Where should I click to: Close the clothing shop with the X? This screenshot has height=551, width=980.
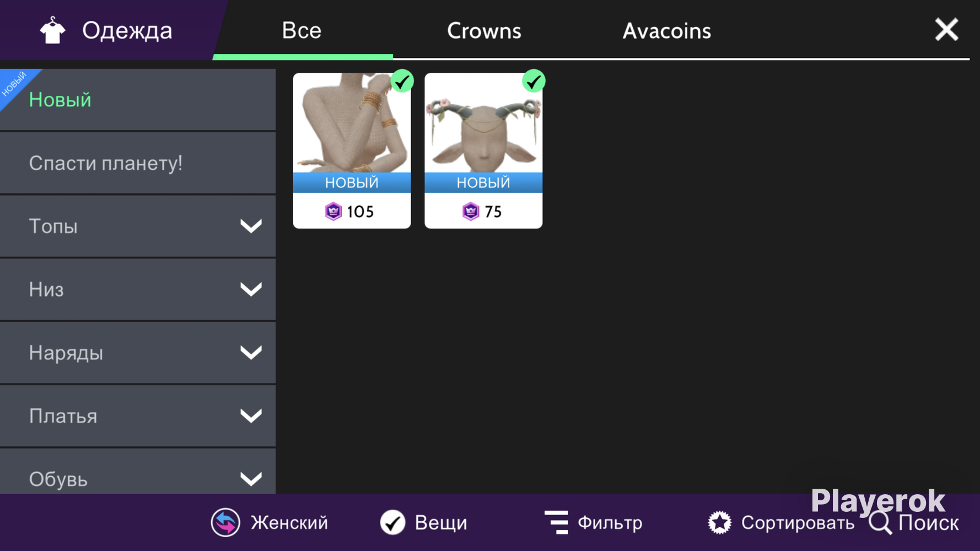click(946, 29)
